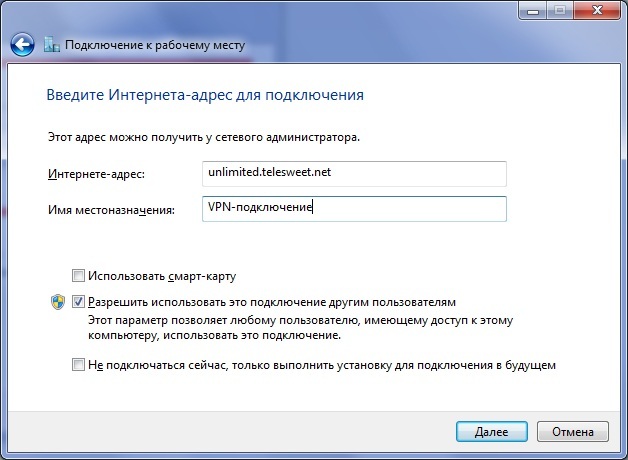
Task: Click the back arrow button
Action: click(x=22, y=45)
